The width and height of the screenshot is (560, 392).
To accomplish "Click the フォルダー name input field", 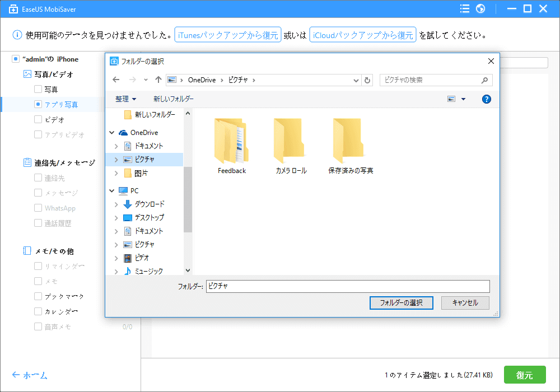I will tap(348, 286).
